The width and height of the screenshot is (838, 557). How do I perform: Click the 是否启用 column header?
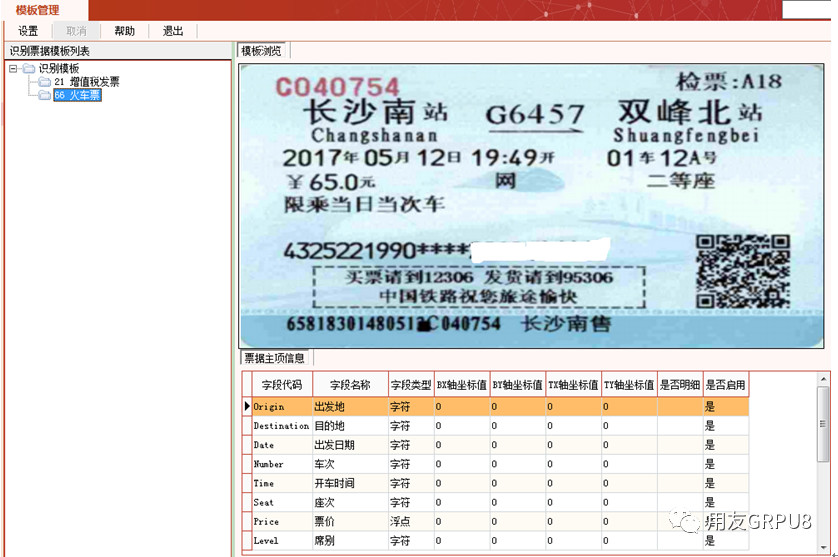pos(726,385)
